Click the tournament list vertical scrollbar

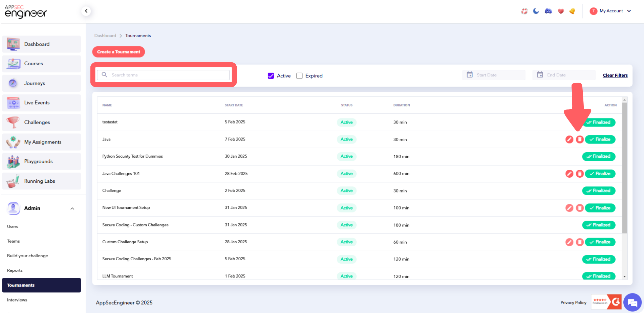pos(624,169)
